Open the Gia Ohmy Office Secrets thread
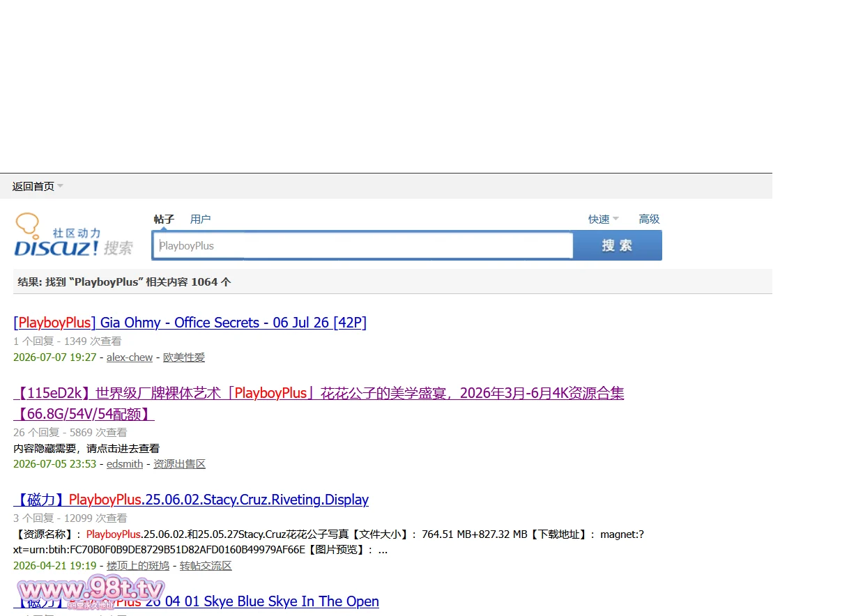The height and width of the screenshot is (616, 856). 190,323
